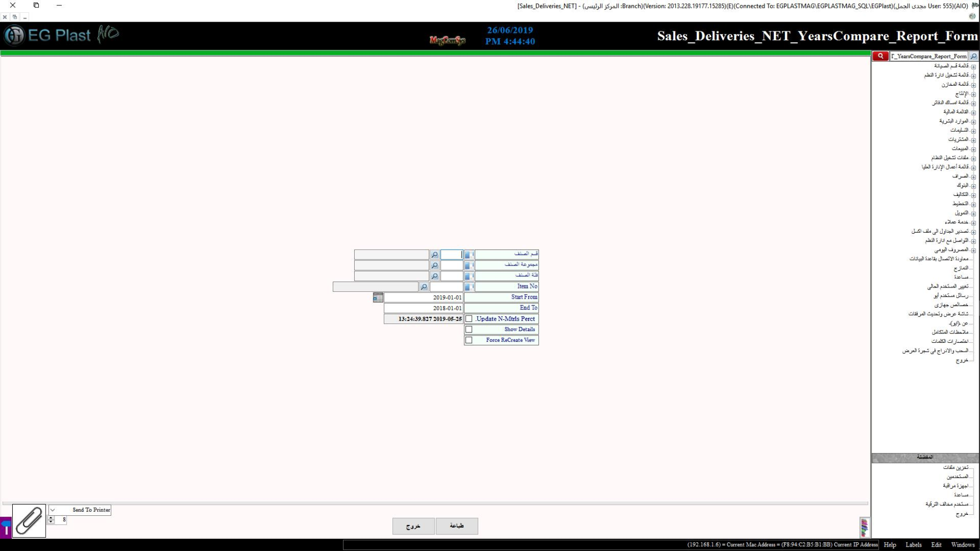Select المستخدمين in favorites list
Screen dimensions: 980x551
[958, 477]
